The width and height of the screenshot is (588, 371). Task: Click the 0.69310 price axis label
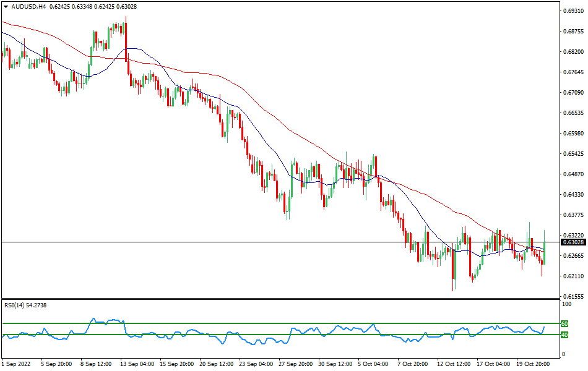[573, 11]
